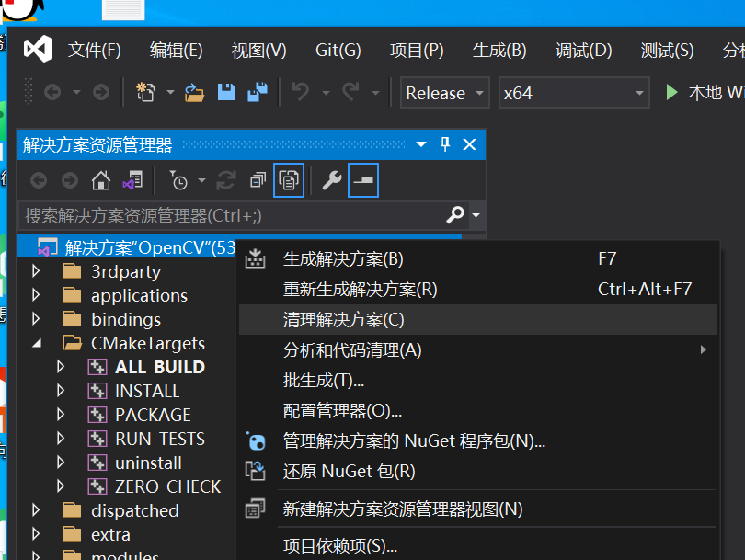The image size is (745, 560).
Task: Click the redo arrow icon
Action: (350, 92)
